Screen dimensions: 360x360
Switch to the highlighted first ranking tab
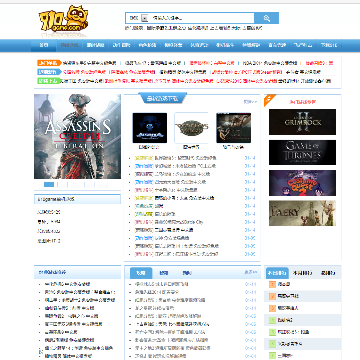click(x=277, y=273)
